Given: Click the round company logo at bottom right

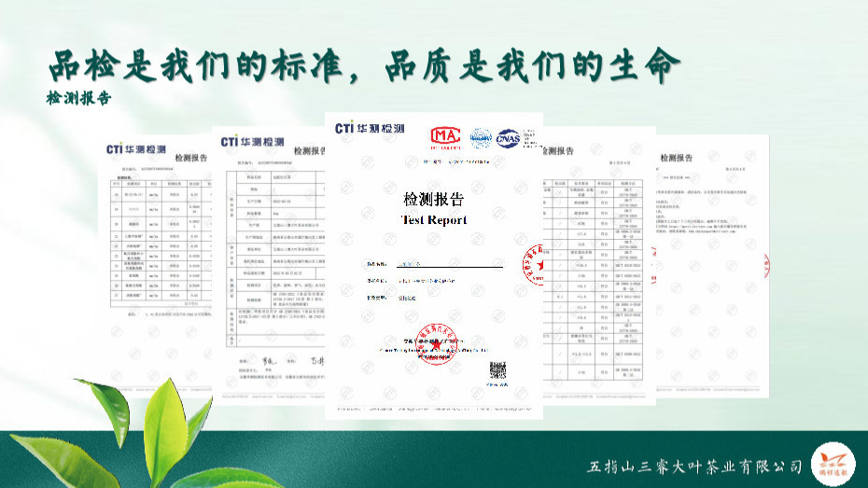Looking at the screenshot, I should pyautogui.click(x=831, y=465).
